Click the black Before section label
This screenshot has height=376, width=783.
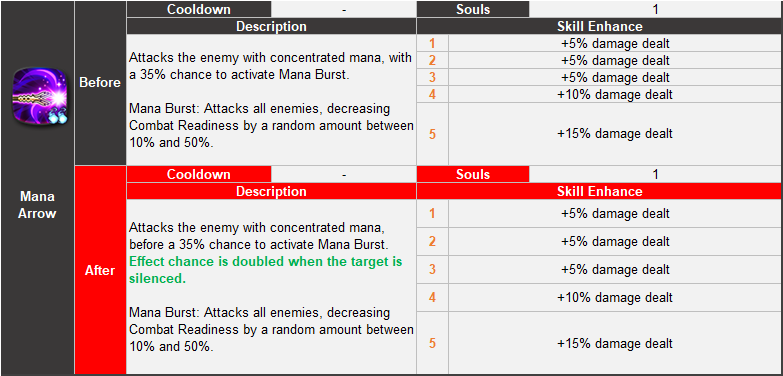coord(100,83)
